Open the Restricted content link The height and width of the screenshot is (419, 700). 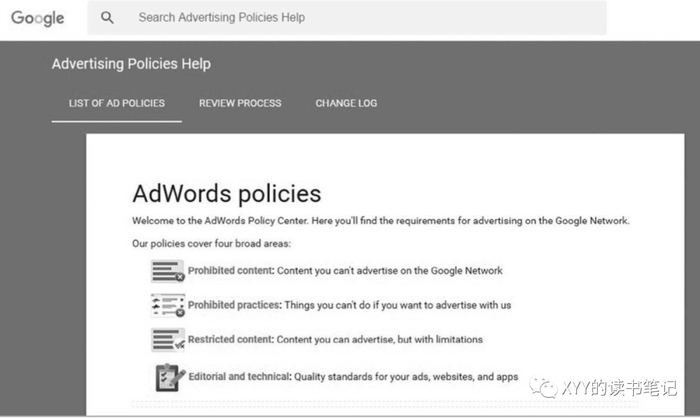tap(231, 340)
